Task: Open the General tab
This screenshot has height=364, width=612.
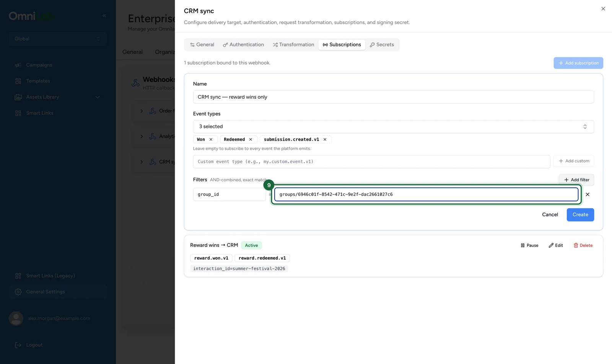Action: 202,45
